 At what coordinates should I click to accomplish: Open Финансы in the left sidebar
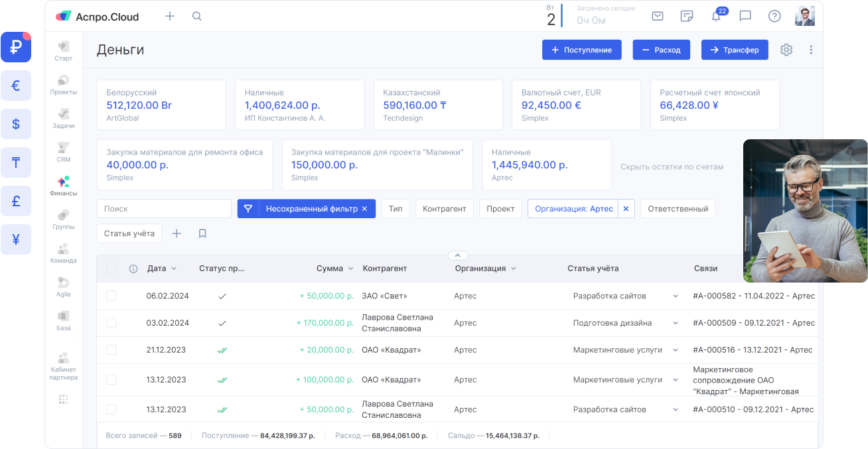(64, 186)
